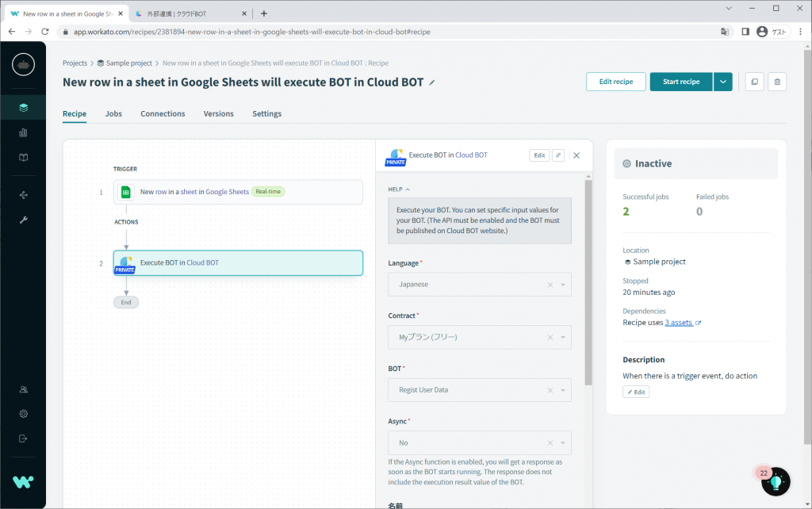Open the dashboard bar chart sidebar icon
Screen dimensions: 812x509
23,132
